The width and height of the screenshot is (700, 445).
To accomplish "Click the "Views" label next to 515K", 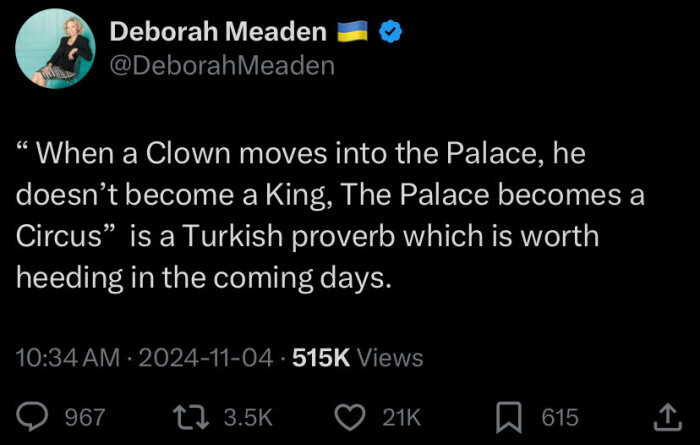I will tap(390, 357).
